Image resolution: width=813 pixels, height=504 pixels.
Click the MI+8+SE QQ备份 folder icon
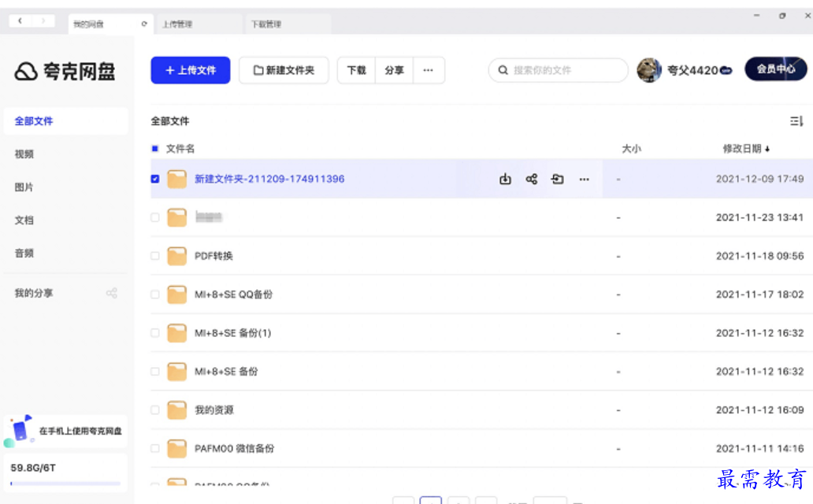176,294
